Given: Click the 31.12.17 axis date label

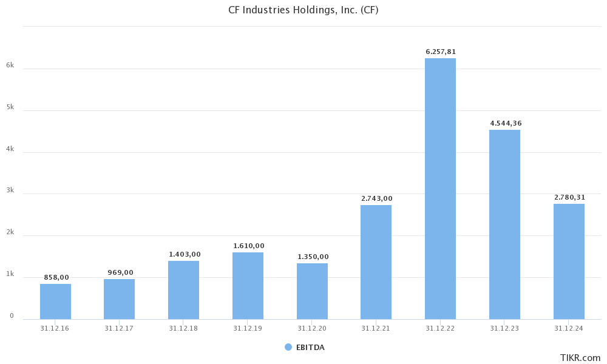Looking at the screenshot, I should pos(119,328).
